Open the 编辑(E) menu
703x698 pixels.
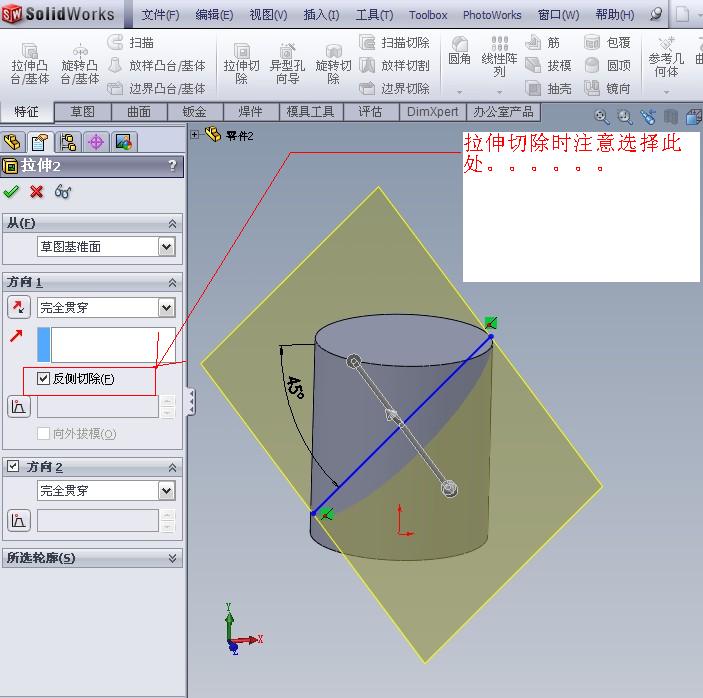214,15
